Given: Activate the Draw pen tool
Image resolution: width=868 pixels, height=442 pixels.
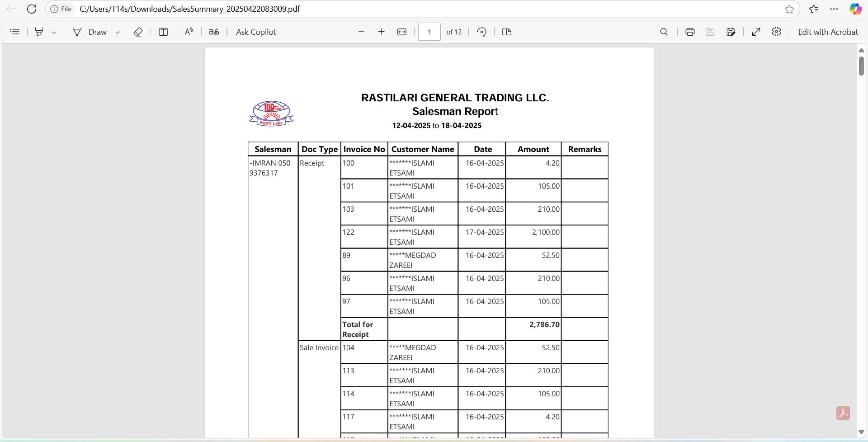Looking at the screenshot, I should click(90, 32).
